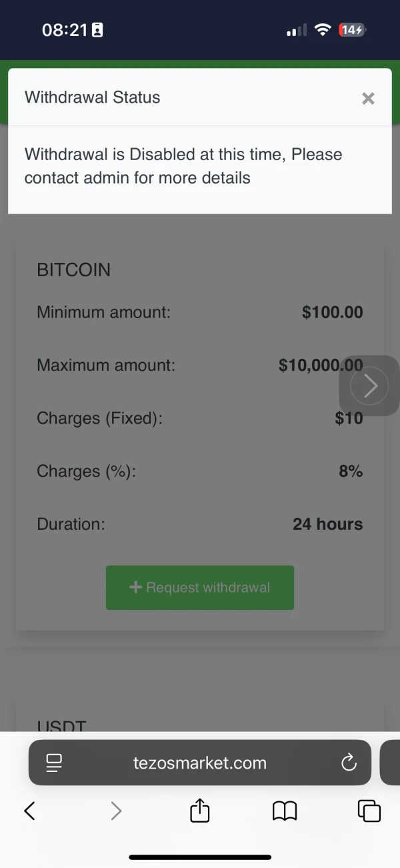
Task: Tap the Request withdrawal button
Action: click(x=200, y=588)
